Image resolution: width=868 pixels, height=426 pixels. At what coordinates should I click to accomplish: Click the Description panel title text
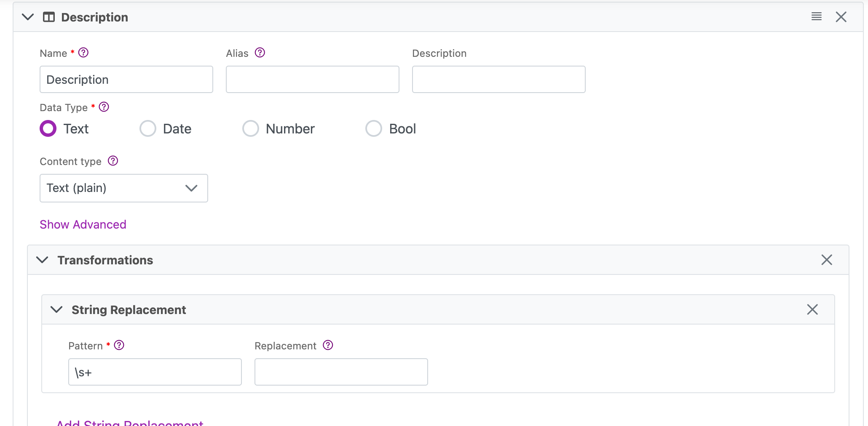pyautogui.click(x=95, y=17)
